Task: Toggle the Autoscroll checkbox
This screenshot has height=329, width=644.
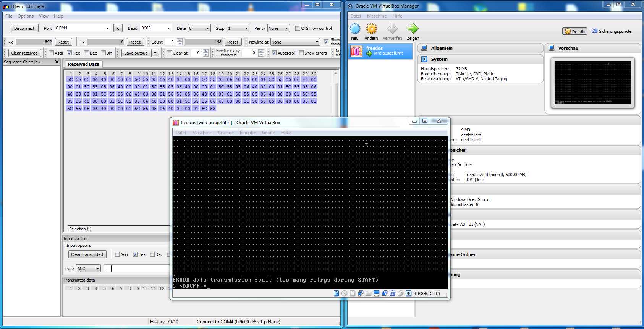Action: pos(274,53)
